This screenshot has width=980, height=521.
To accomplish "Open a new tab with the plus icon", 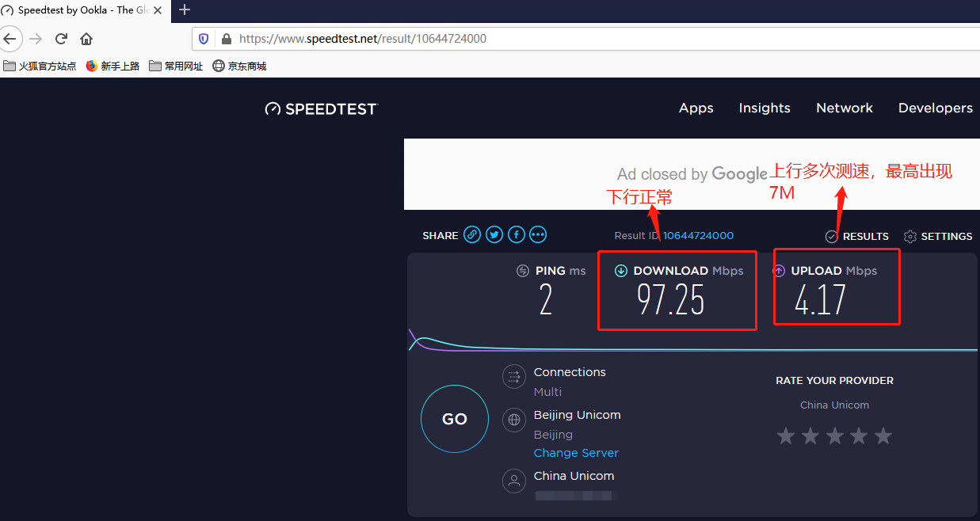I will 185,10.
